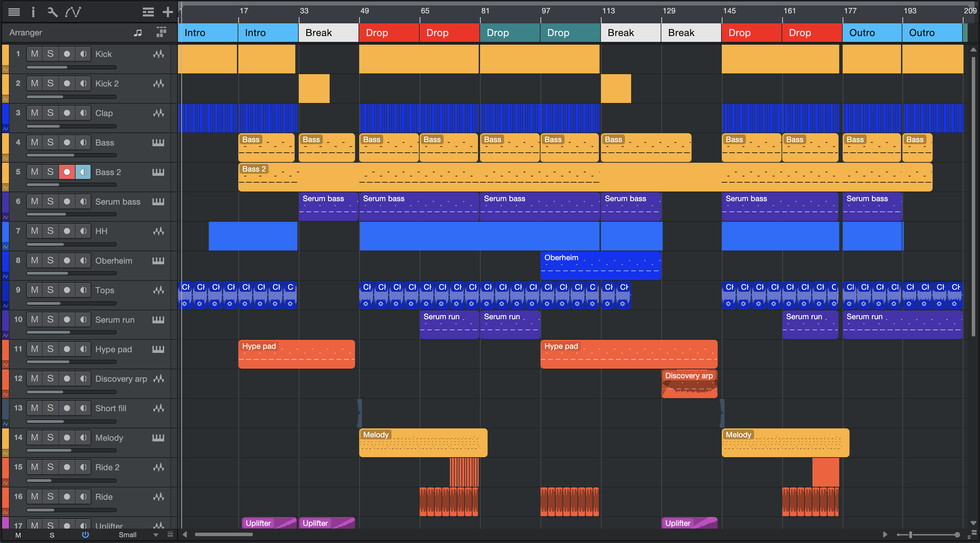Click the Tops track waveform icon
The height and width of the screenshot is (543, 980).
click(x=159, y=290)
